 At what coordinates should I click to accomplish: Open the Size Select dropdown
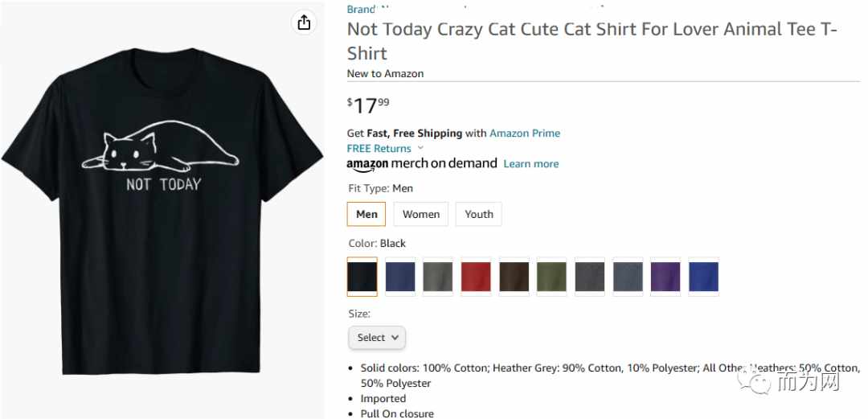377,338
